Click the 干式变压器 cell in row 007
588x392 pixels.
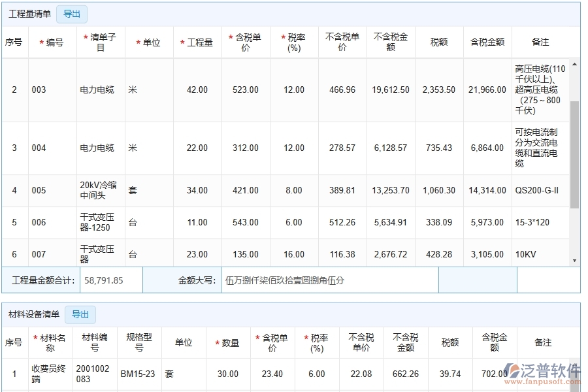(101, 253)
